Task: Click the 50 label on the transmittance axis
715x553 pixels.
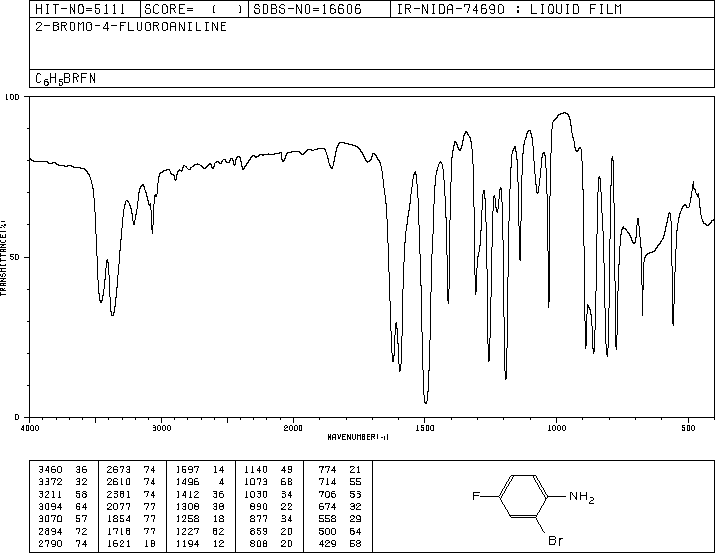Action: tap(15, 257)
